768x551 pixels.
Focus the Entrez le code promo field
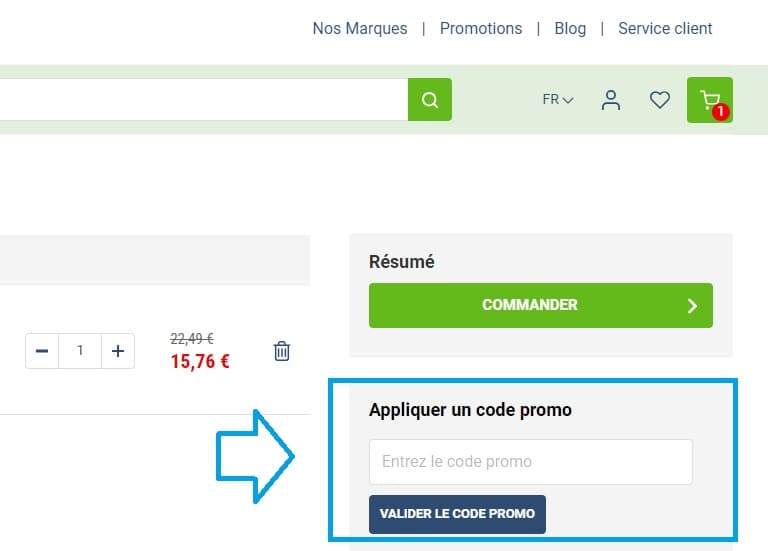point(530,462)
